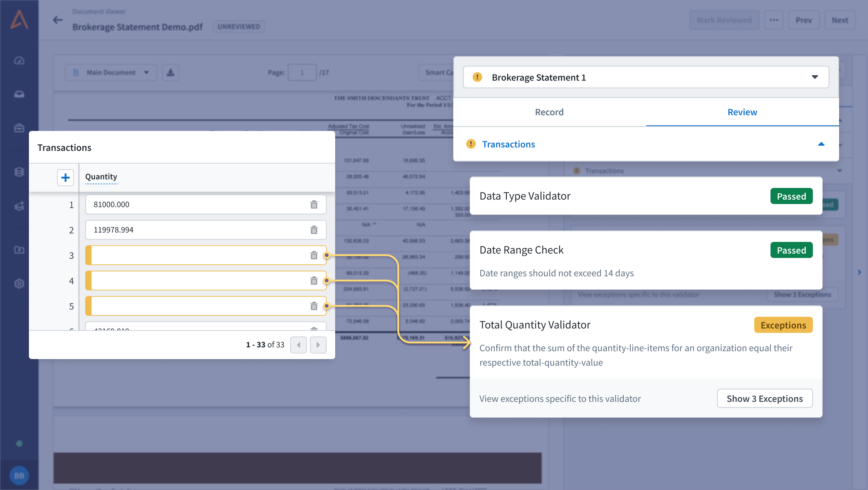
Task: Collapse the Transactions section chevron
Action: (x=821, y=144)
